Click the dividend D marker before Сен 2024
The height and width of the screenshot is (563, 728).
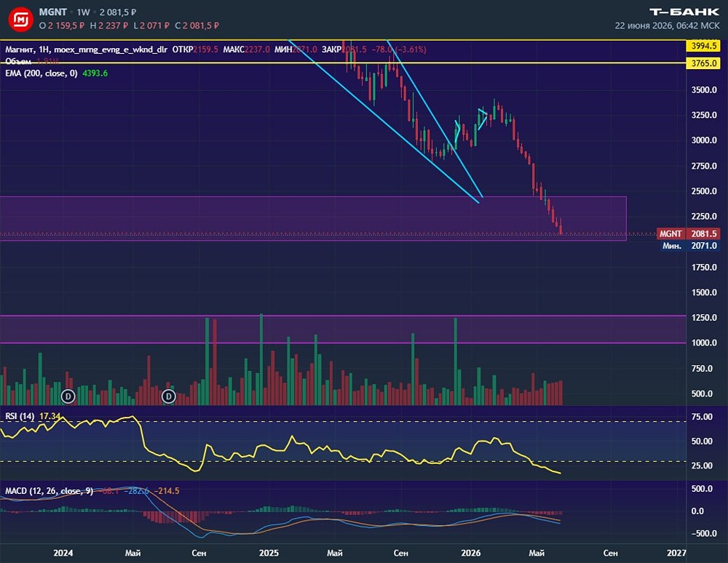(169, 396)
